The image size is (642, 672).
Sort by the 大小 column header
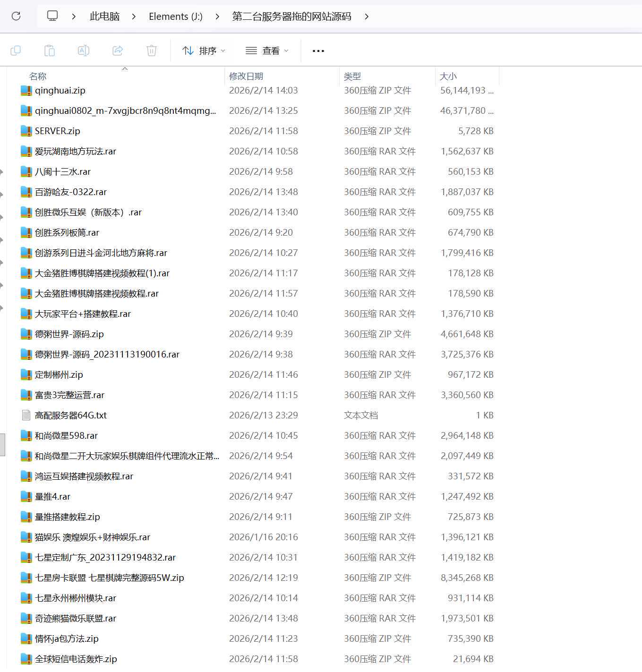tap(448, 76)
